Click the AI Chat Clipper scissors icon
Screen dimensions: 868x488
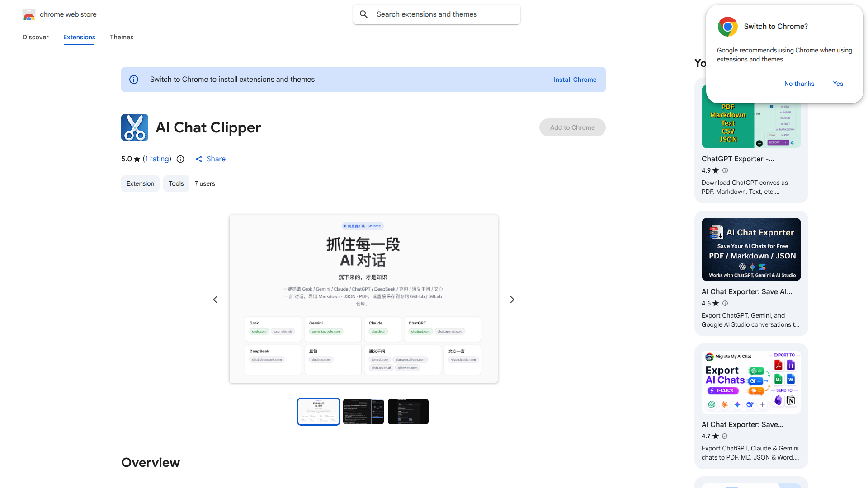[x=135, y=127]
